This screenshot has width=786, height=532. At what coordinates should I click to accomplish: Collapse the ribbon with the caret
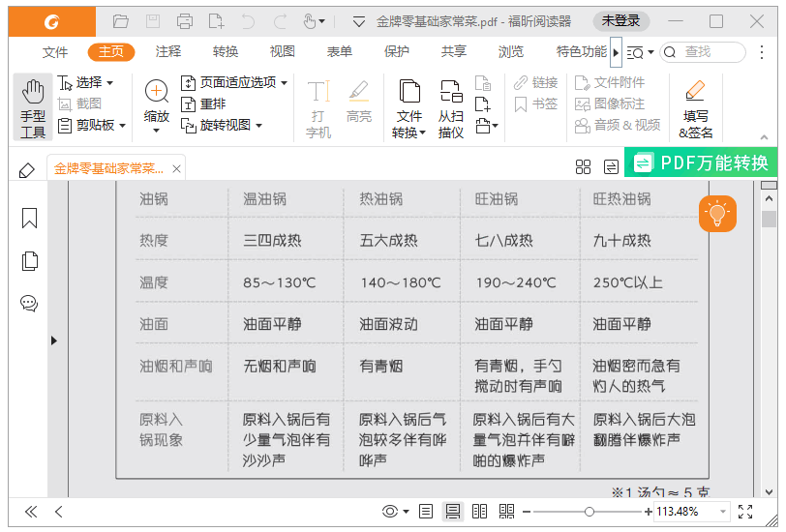pyautogui.click(x=764, y=137)
